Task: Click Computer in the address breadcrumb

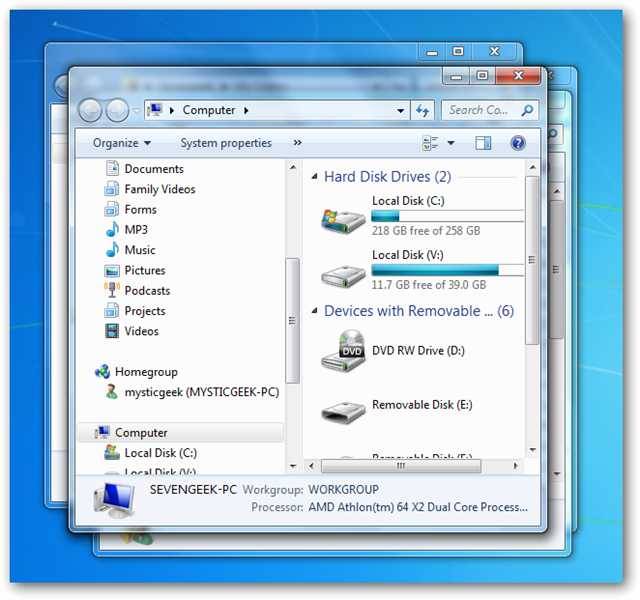Action: (209, 110)
